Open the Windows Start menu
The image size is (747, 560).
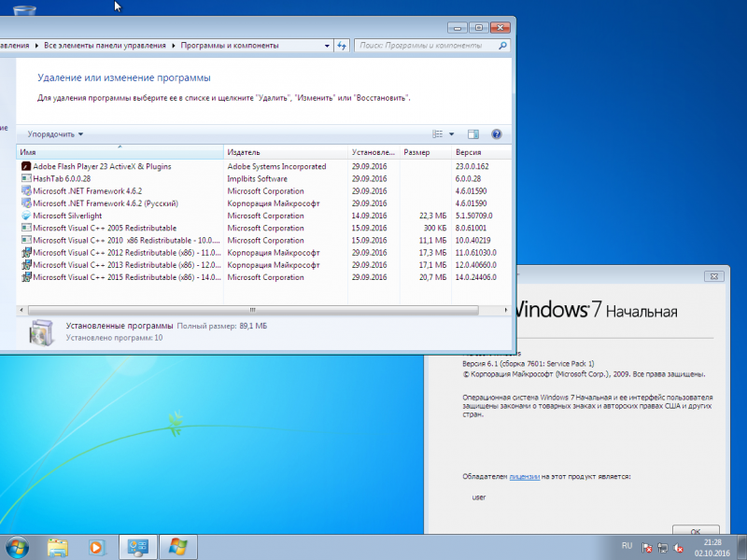click(17, 548)
